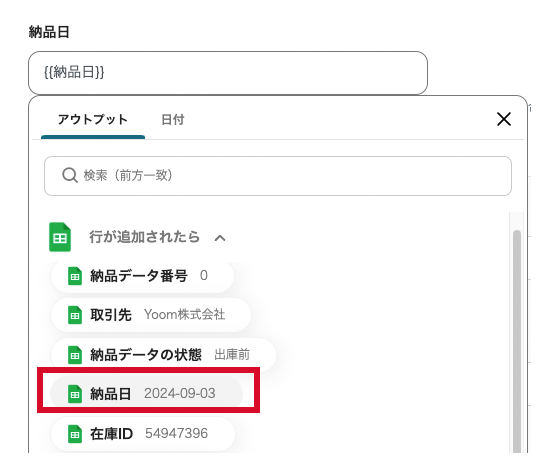The width and height of the screenshot is (551, 472).
Task: Click the magnifier search icon
Action: pyautogui.click(x=70, y=175)
